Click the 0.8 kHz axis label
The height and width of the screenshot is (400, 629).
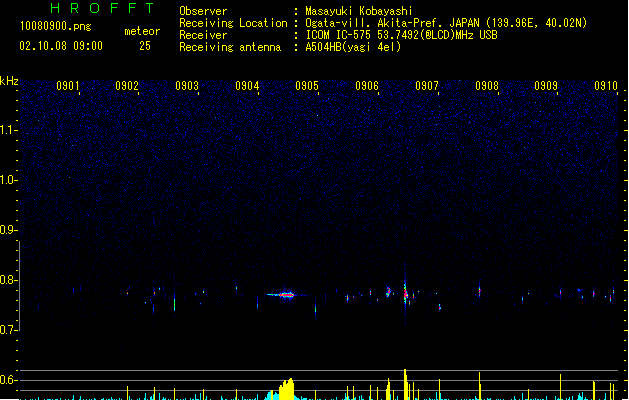[8, 280]
